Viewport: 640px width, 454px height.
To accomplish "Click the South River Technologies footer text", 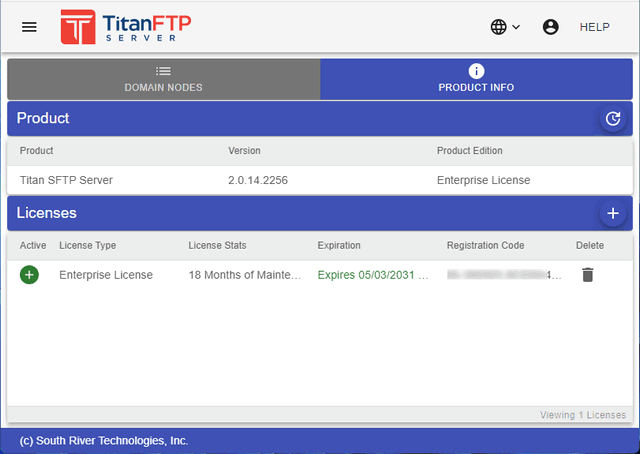I will coord(104,440).
